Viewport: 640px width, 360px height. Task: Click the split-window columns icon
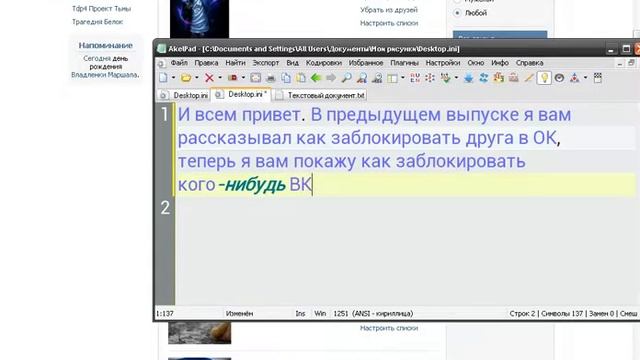click(392, 78)
